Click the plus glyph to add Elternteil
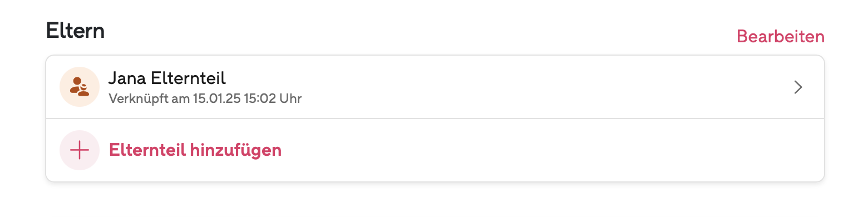The height and width of the screenshot is (217, 868). point(80,150)
